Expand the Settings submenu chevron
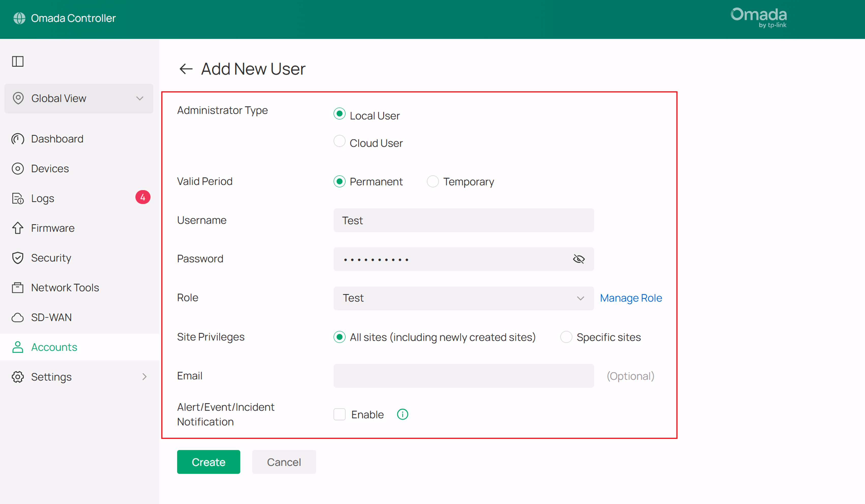The image size is (865, 504). point(145,377)
